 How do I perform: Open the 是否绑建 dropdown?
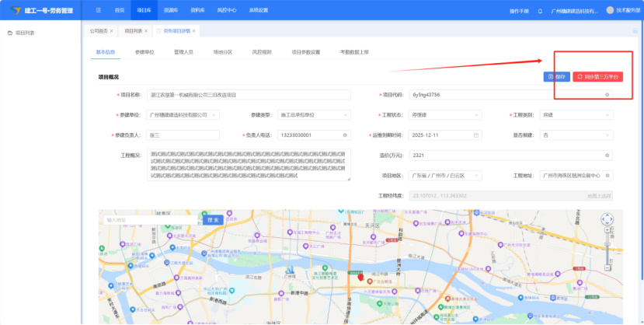click(x=607, y=135)
